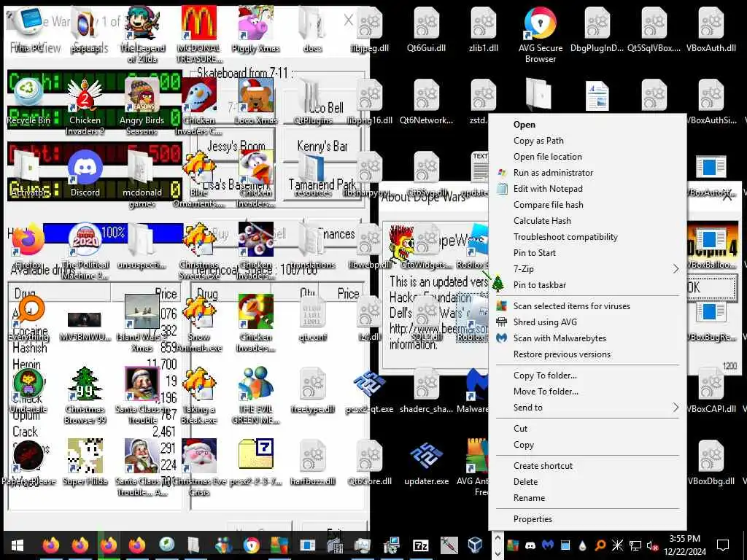Open the notification center icon
The image size is (747, 560).
tap(723, 545)
